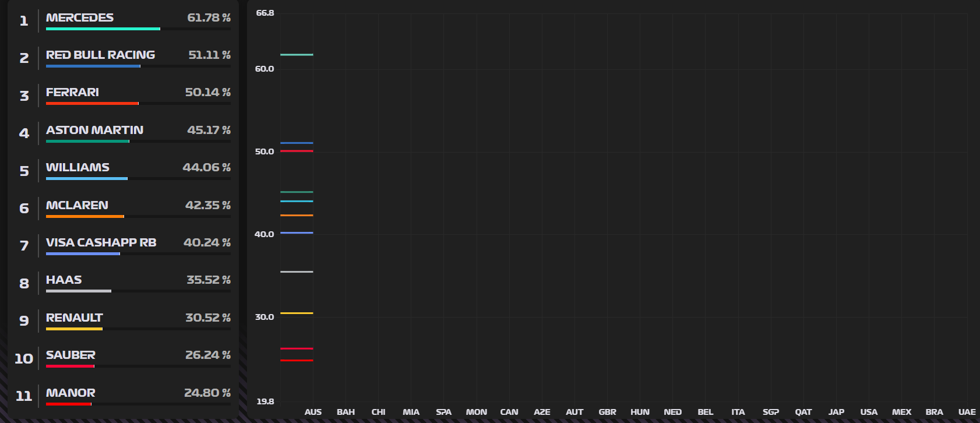
Task: Click the orange McLaren marker on chart
Action: 297,216
